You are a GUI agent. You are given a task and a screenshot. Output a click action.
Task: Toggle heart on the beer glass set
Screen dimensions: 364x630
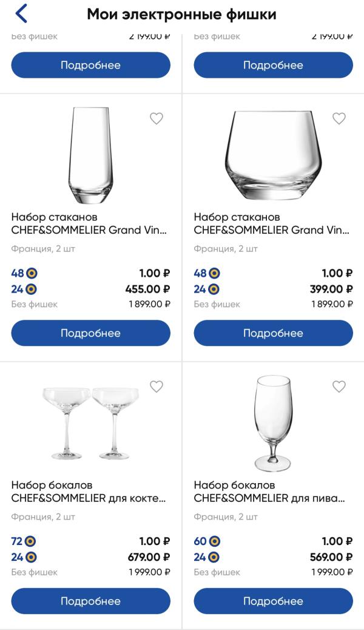[x=339, y=387]
